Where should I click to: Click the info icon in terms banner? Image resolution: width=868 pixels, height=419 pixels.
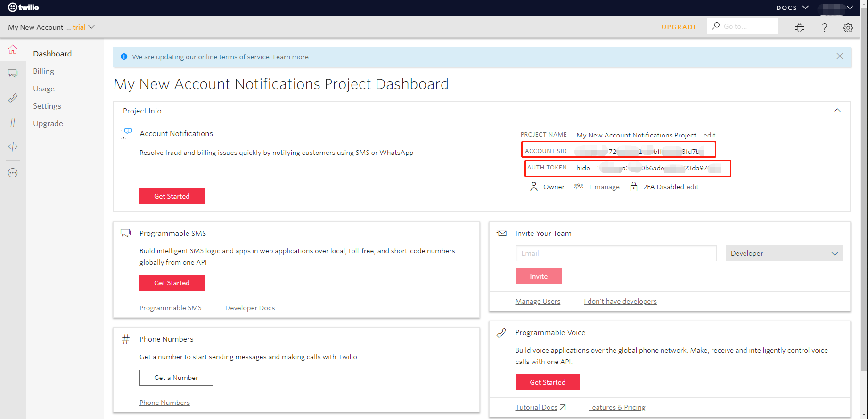point(124,56)
